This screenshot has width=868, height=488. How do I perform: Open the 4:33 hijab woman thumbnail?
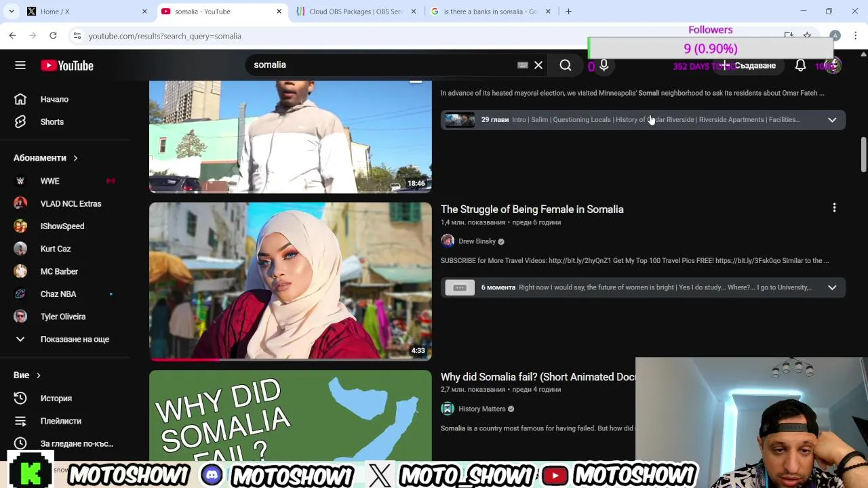(x=290, y=281)
